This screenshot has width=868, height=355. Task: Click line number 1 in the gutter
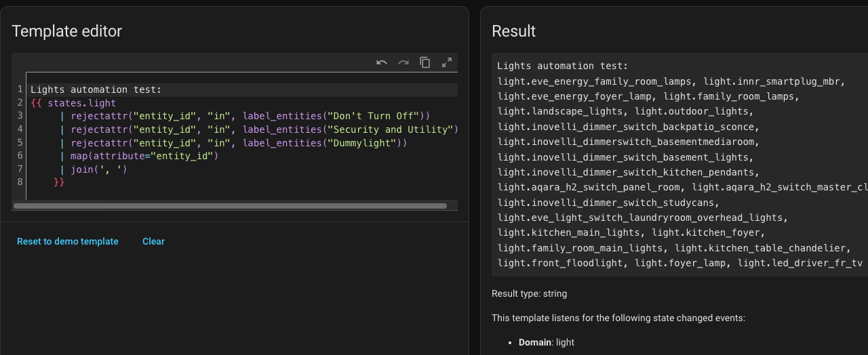[20, 89]
